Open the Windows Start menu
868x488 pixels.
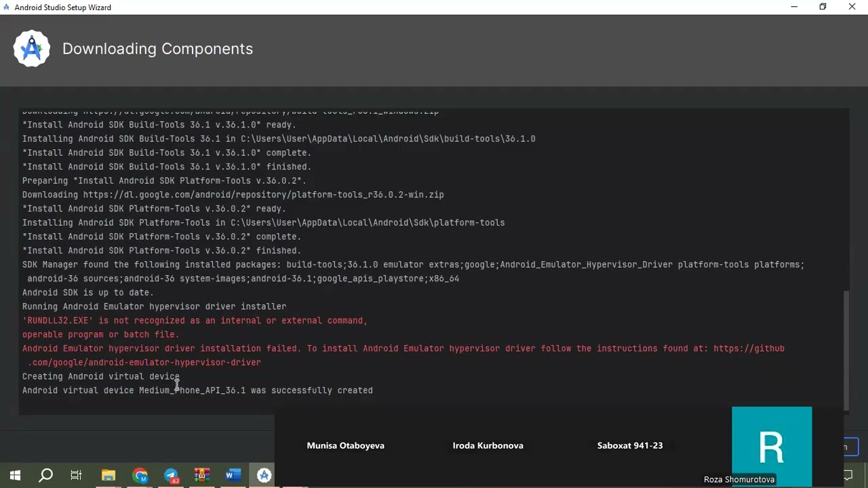pyautogui.click(x=15, y=475)
